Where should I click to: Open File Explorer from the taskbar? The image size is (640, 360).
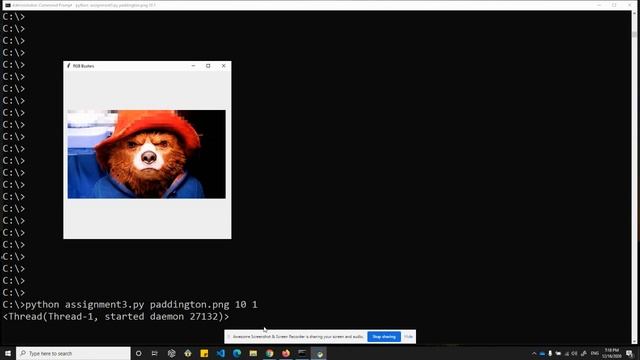[x=253, y=353]
